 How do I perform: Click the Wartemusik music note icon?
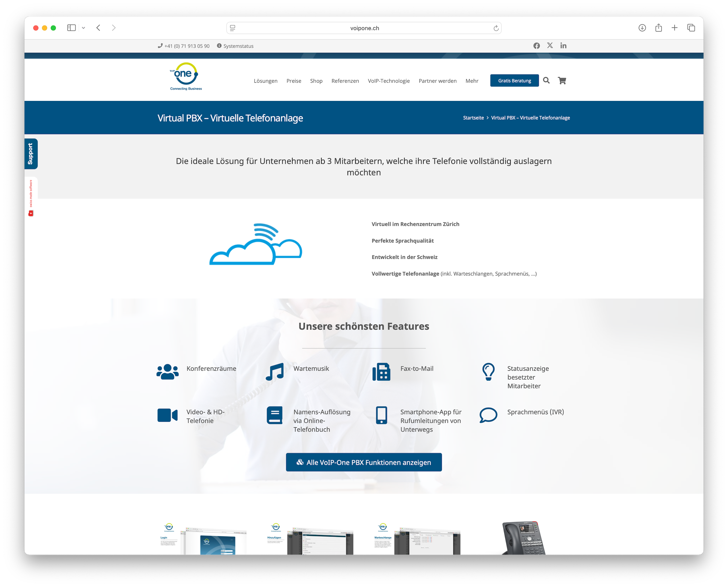[274, 372]
